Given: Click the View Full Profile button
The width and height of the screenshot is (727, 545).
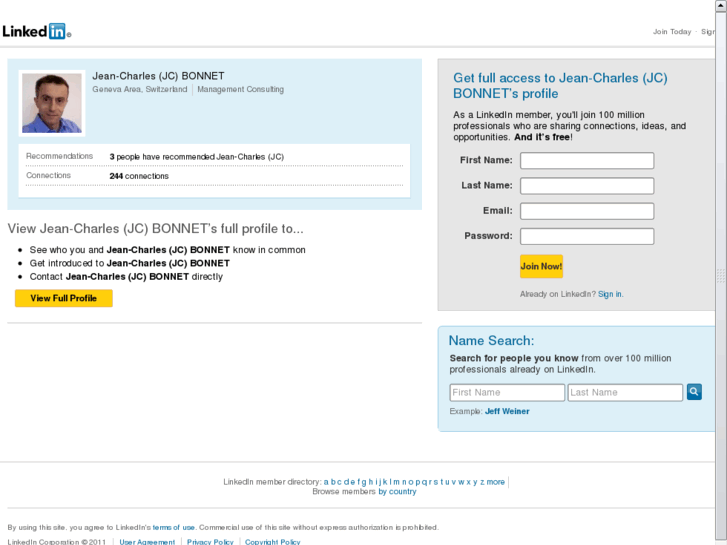Looking at the screenshot, I should tap(64, 298).
